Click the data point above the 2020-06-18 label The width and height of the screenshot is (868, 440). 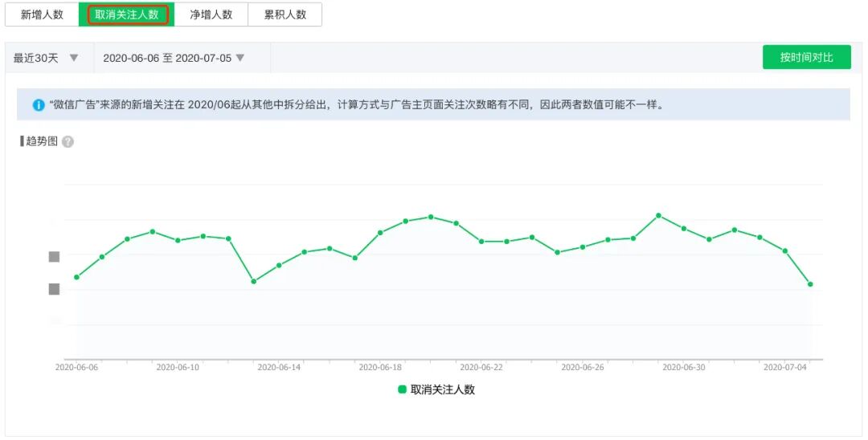(380, 233)
